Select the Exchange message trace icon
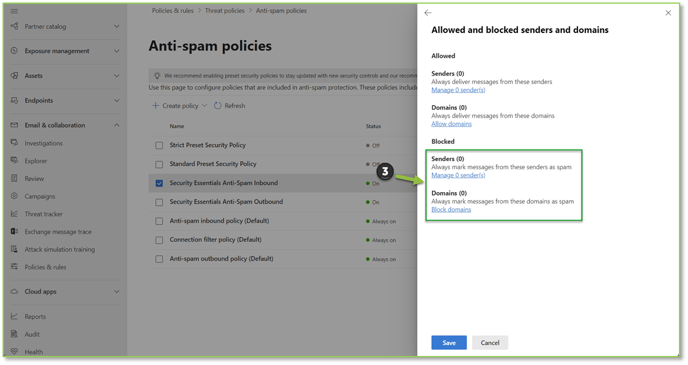The height and width of the screenshot is (365, 688). click(14, 231)
